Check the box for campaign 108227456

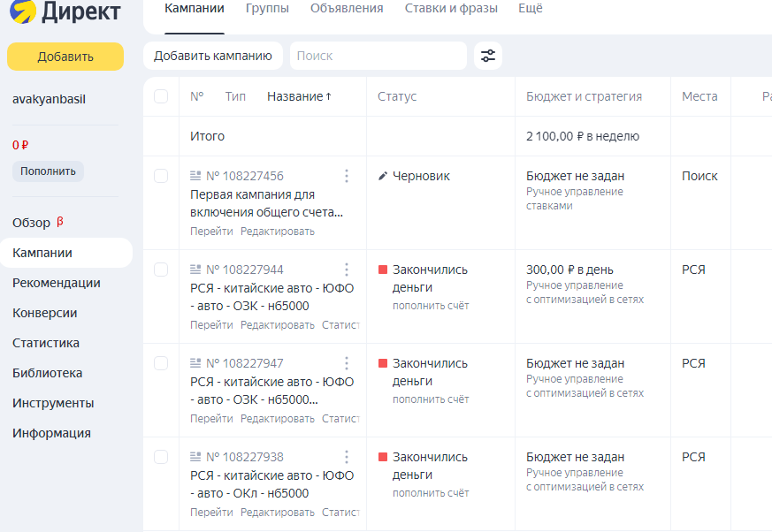point(161,176)
